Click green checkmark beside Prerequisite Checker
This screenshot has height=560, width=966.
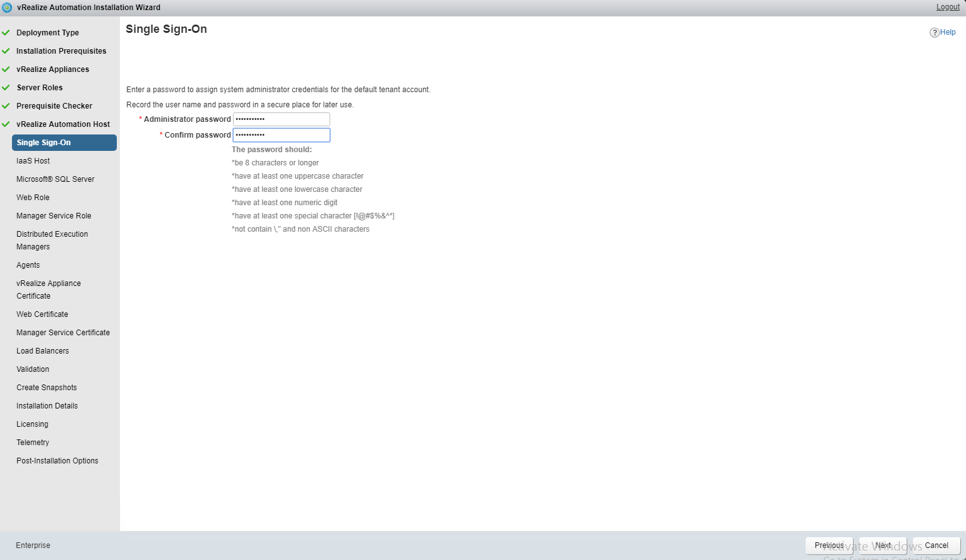(6, 106)
